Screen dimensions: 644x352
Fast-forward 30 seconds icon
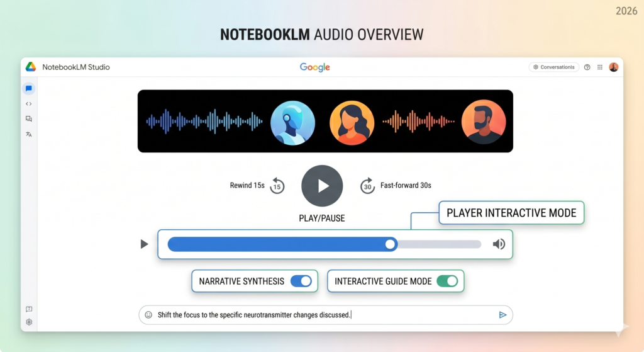(x=367, y=186)
